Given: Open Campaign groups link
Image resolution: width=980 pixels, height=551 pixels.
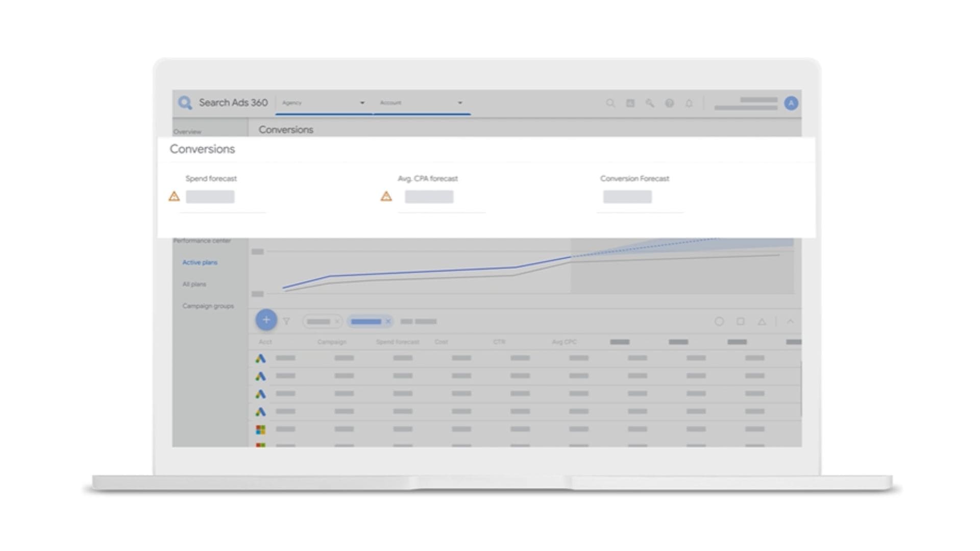Looking at the screenshot, I should click(x=208, y=306).
